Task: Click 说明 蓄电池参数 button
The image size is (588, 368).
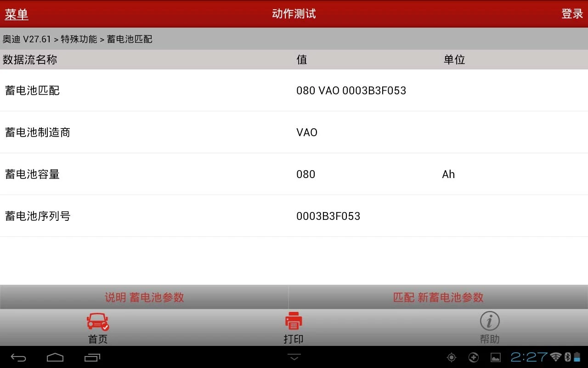Action: pos(144,297)
